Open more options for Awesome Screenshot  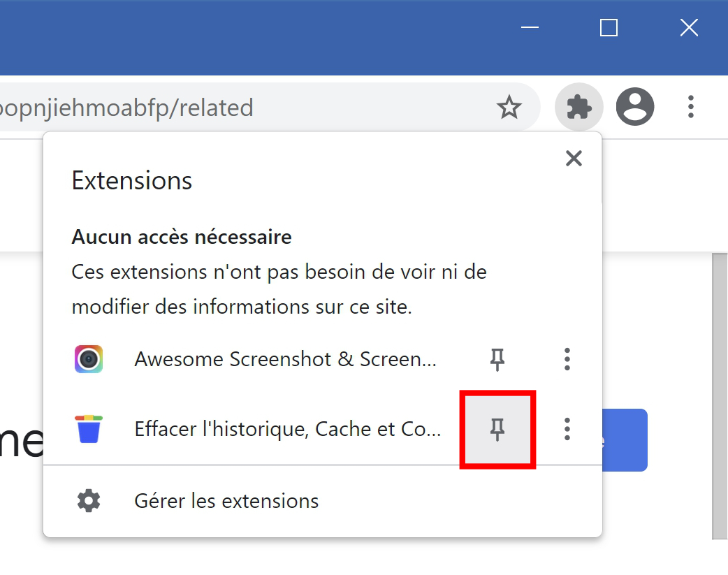[x=567, y=359]
